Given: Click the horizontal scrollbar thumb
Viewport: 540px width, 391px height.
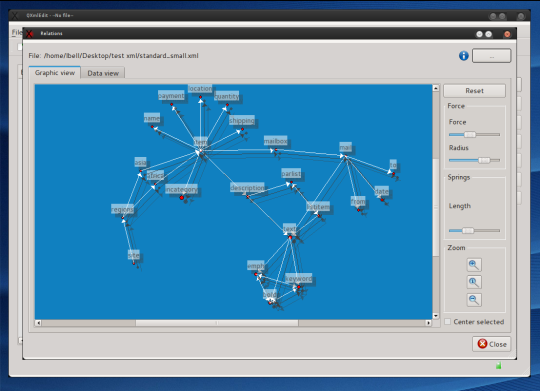Looking at the screenshot, I should [x=217, y=323].
